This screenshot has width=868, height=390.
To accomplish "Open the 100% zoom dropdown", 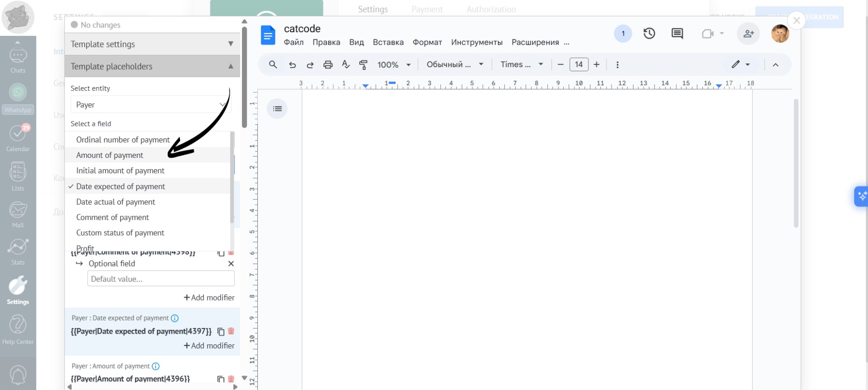I will 394,65.
